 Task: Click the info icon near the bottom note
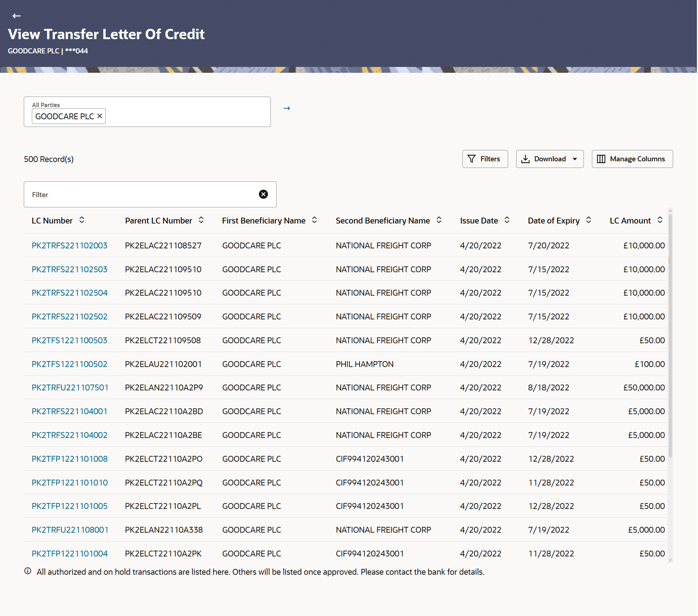(28, 571)
